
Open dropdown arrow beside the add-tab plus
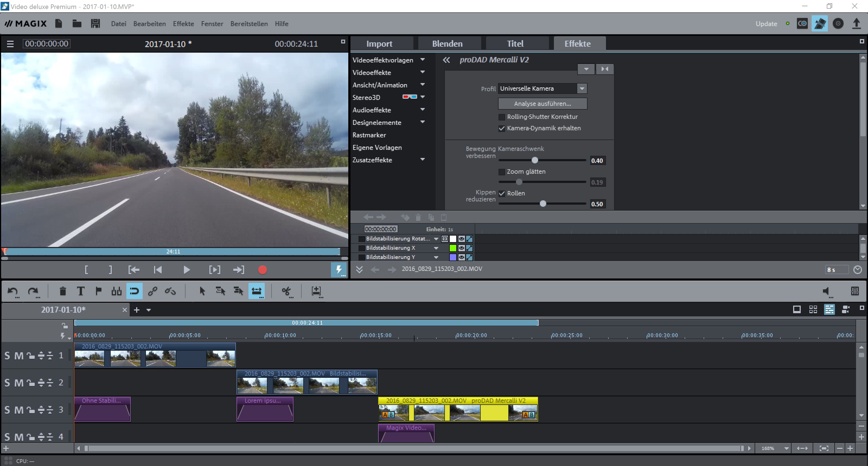click(149, 310)
